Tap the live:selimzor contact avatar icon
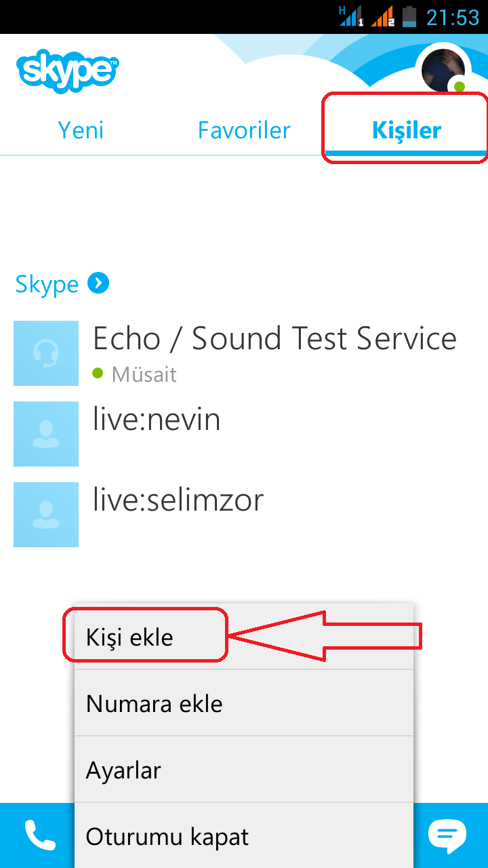Screen dimensions: 488x868 (45, 514)
